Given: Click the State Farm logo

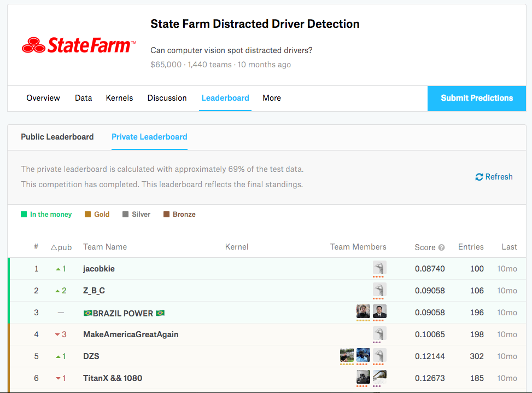Looking at the screenshot, I should click(x=79, y=45).
